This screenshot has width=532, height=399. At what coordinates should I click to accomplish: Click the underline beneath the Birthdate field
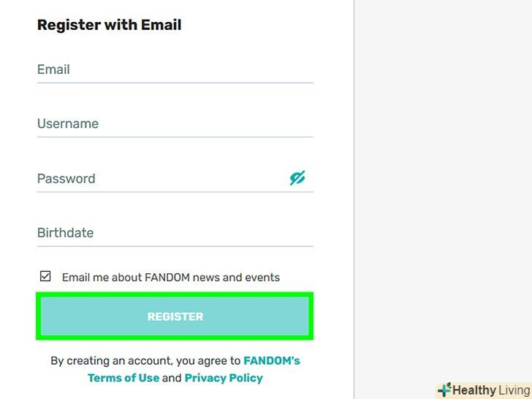point(175,246)
